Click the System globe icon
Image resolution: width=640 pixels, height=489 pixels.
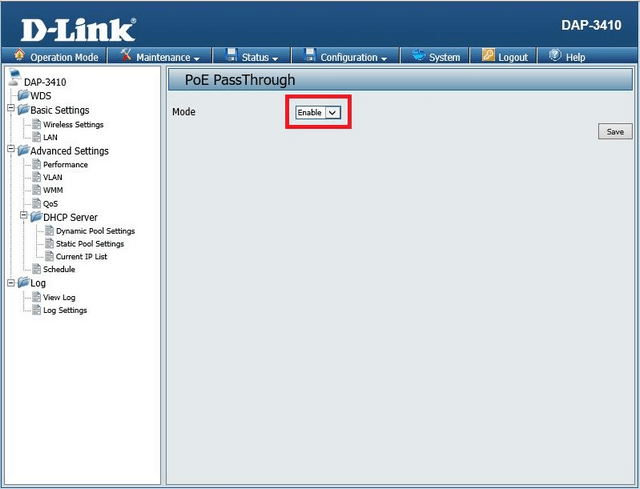point(417,57)
